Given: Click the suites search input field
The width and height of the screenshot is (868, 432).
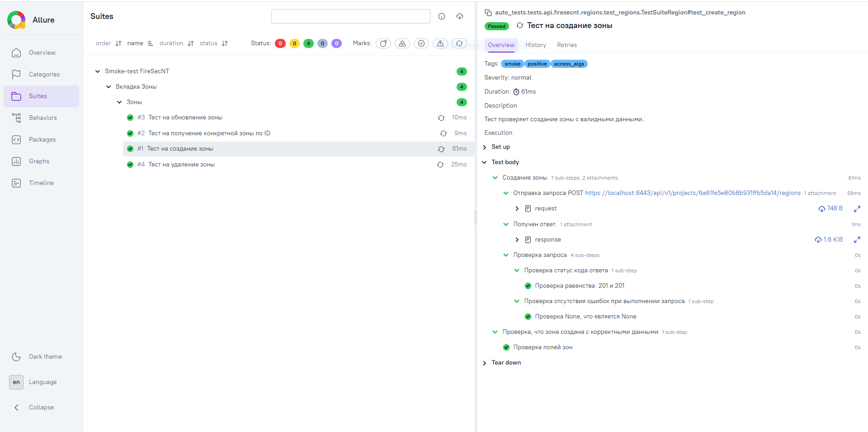Looking at the screenshot, I should click(351, 16).
